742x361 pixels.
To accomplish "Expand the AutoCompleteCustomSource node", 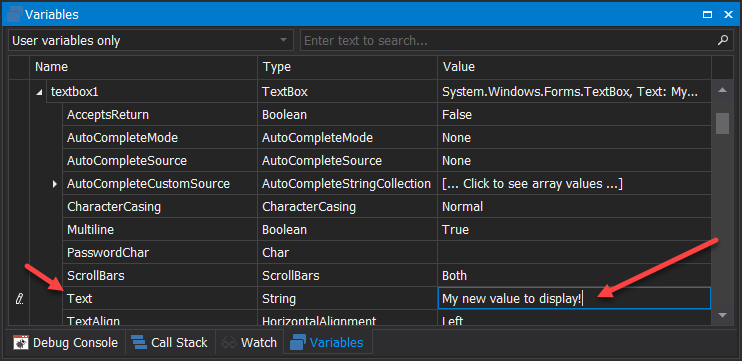I will 55,184.
